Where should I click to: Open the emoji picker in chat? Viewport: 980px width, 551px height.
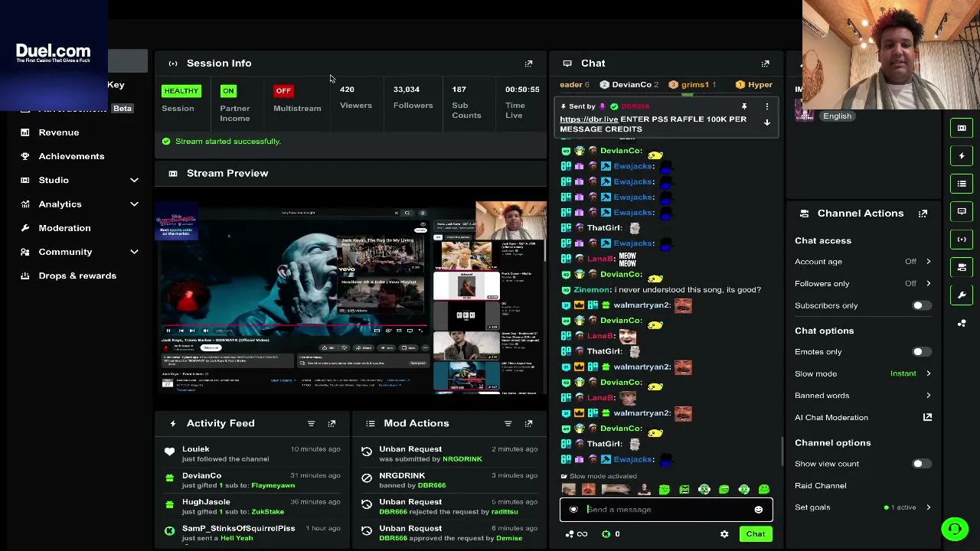point(758,510)
